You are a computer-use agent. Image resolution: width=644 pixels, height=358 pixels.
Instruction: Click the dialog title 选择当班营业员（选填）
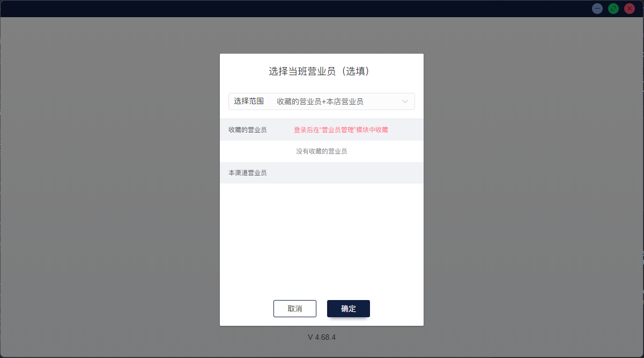pyautogui.click(x=322, y=71)
